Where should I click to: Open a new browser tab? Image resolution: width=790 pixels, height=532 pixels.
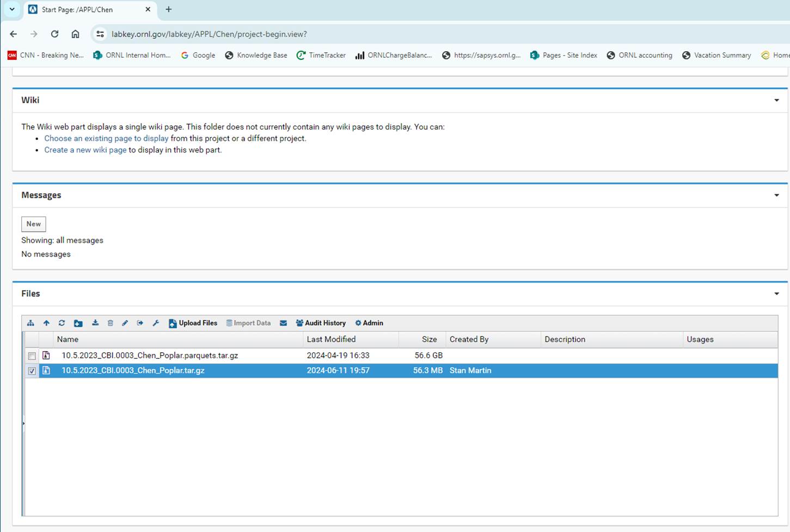click(x=169, y=9)
